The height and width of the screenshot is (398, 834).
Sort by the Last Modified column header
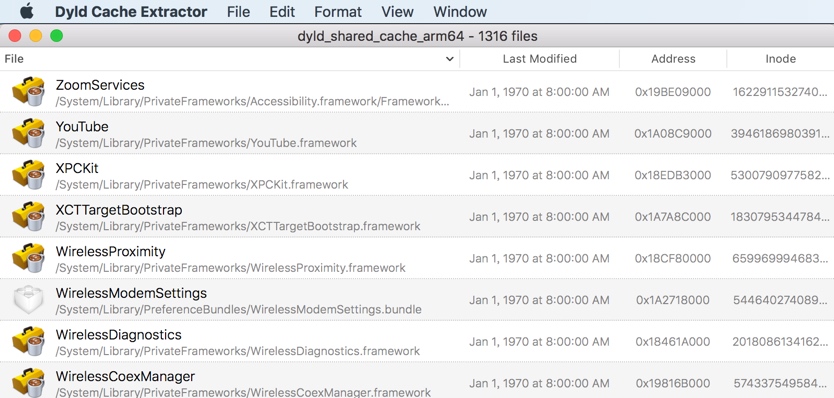coord(539,59)
